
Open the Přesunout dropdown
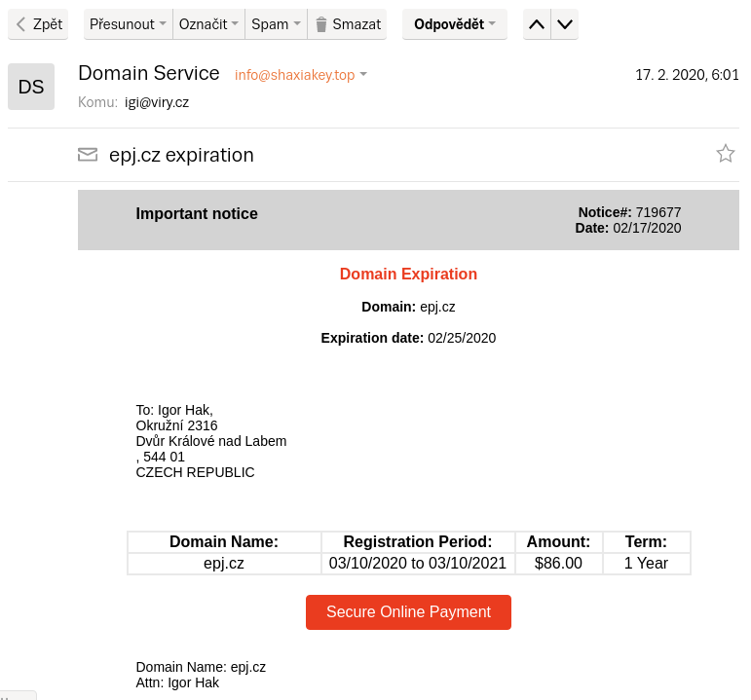(129, 24)
